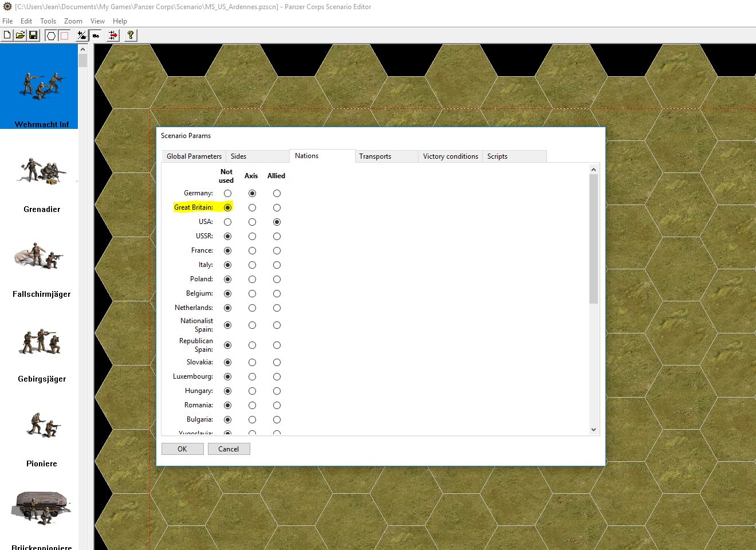This screenshot has width=756, height=550.
Task: Select the Brückenpioniere unit
Action: click(x=39, y=509)
